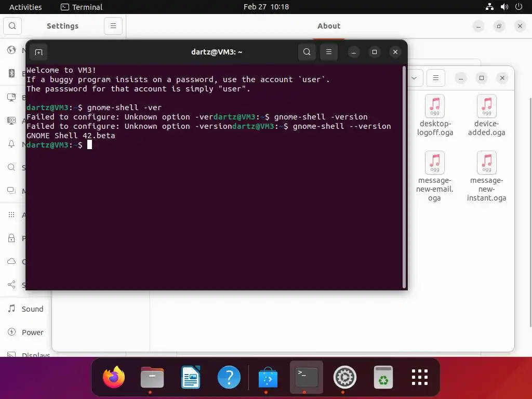Open LibreOffice Writer from the dock
The width and height of the screenshot is (532, 399).
click(191, 377)
